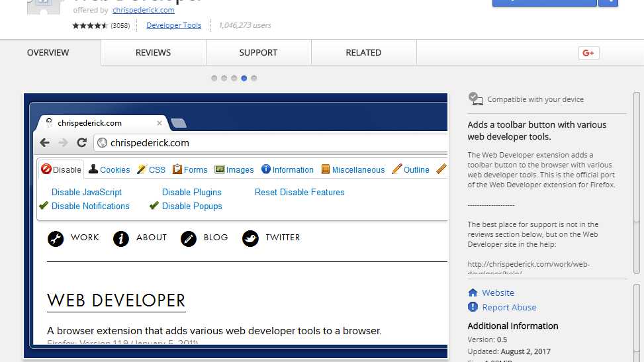Click the Report Abuse link
644x362 pixels.
click(x=509, y=307)
